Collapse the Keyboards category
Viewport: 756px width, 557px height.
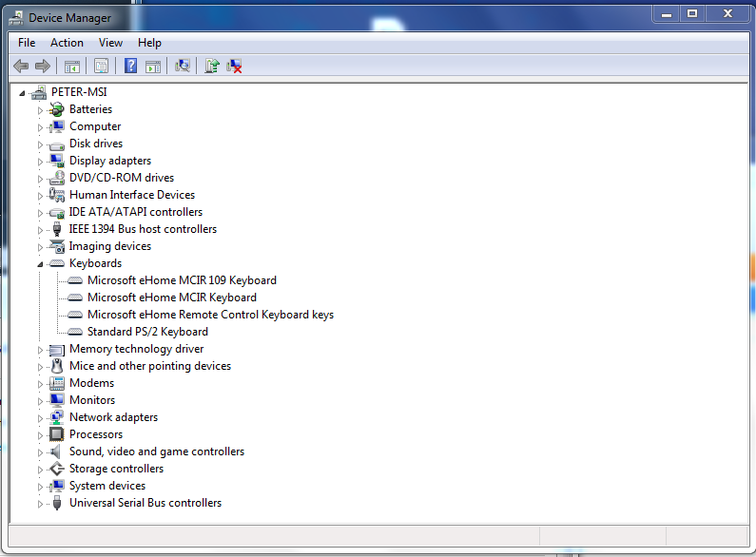pyautogui.click(x=41, y=263)
